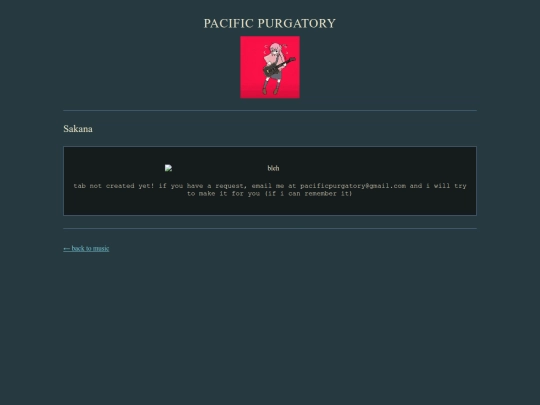Viewport: 540px width, 405px height.
Task: Click the pacificpurgatory@gmail.com email address
Action: pos(353,186)
